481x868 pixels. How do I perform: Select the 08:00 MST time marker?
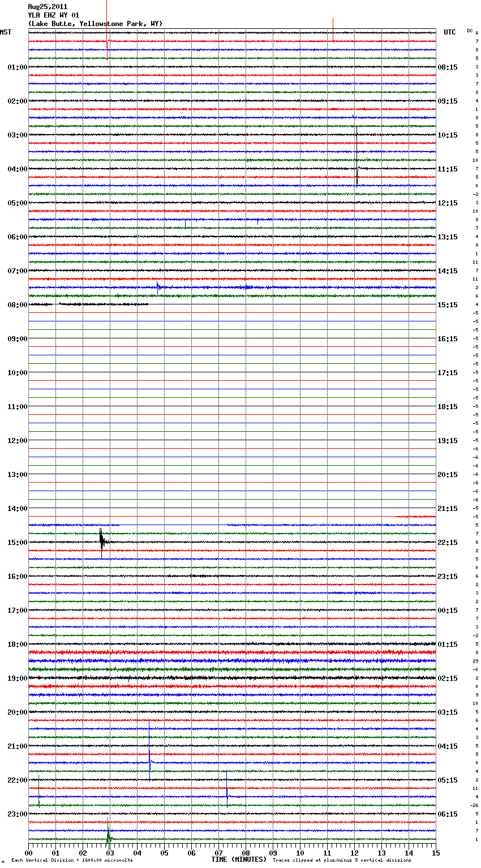coord(17,305)
